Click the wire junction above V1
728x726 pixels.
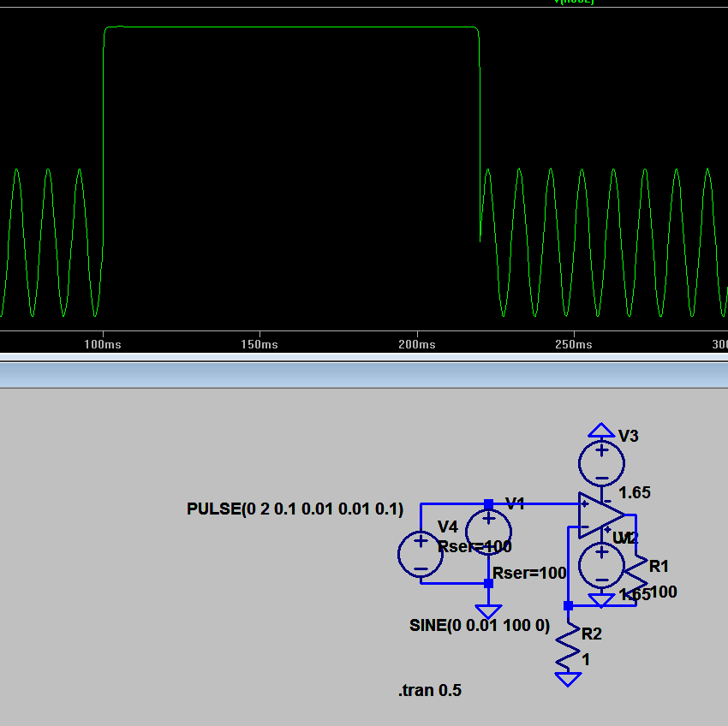click(x=488, y=503)
